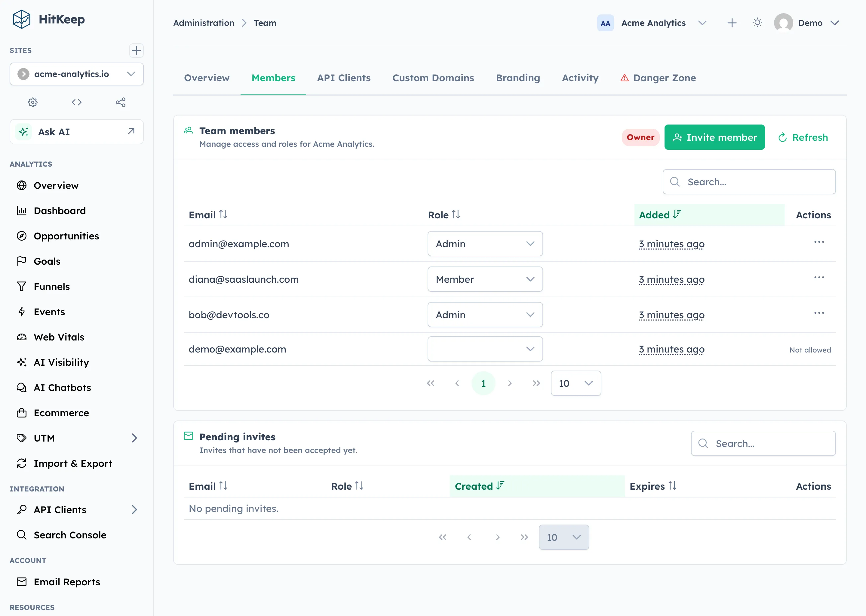Open Events page
This screenshot has height=616, width=866.
point(77,312)
